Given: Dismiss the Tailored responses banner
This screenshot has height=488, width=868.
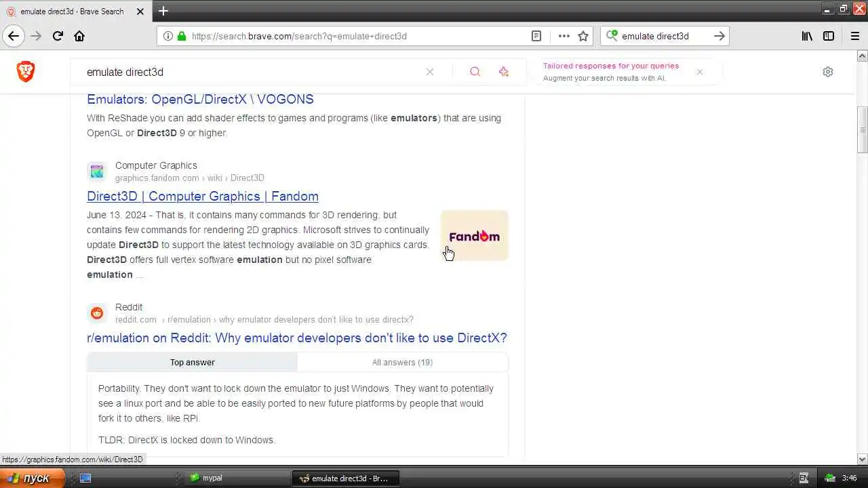Looking at the screenshot, I should [x=700, y=72].
